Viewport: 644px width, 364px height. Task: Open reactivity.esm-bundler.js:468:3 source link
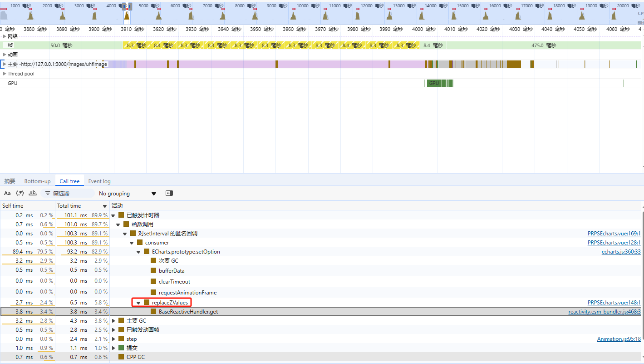pyautogui.click(x=605, y=312)
